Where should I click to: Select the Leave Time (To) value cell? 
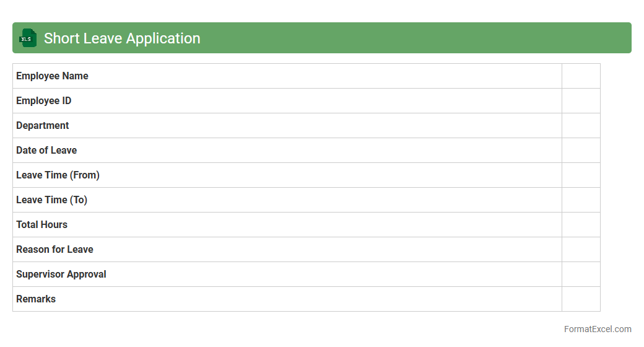[x=581, y=200]
